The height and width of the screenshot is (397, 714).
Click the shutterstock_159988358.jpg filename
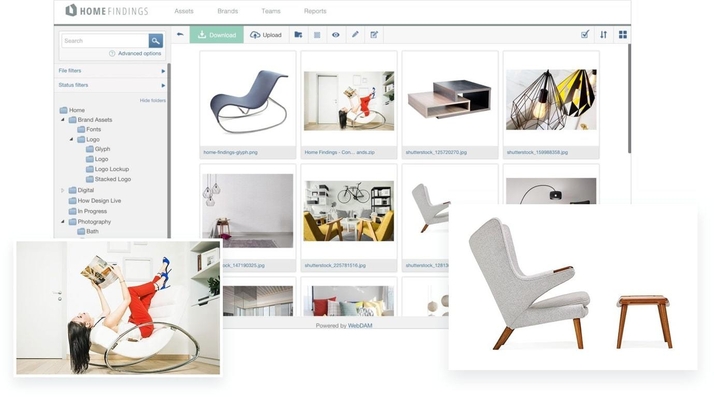point(537,153)
